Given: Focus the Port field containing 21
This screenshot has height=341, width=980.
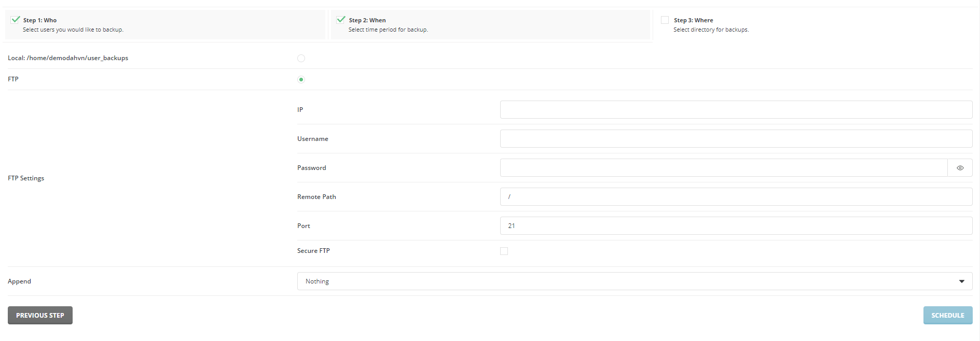Looking at the screenshot, I should click(x=736, y=226).
